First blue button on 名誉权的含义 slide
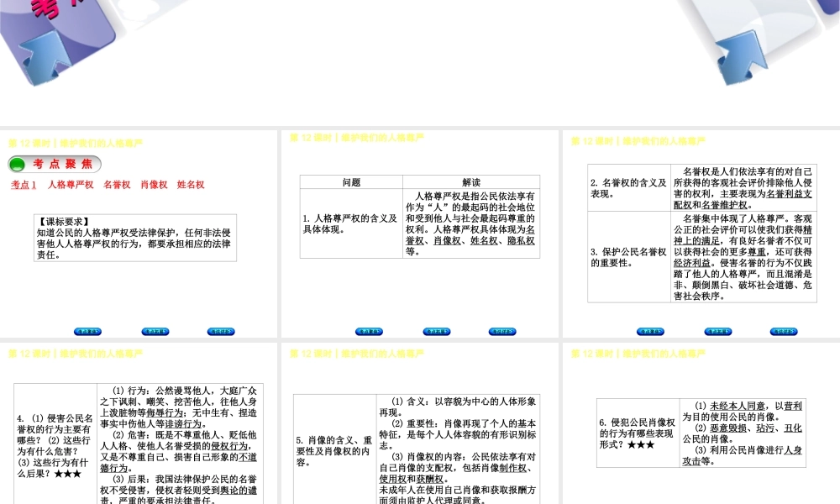Image resolution: width=840 pixels, height=504 pixels. [x=650, y=332]
